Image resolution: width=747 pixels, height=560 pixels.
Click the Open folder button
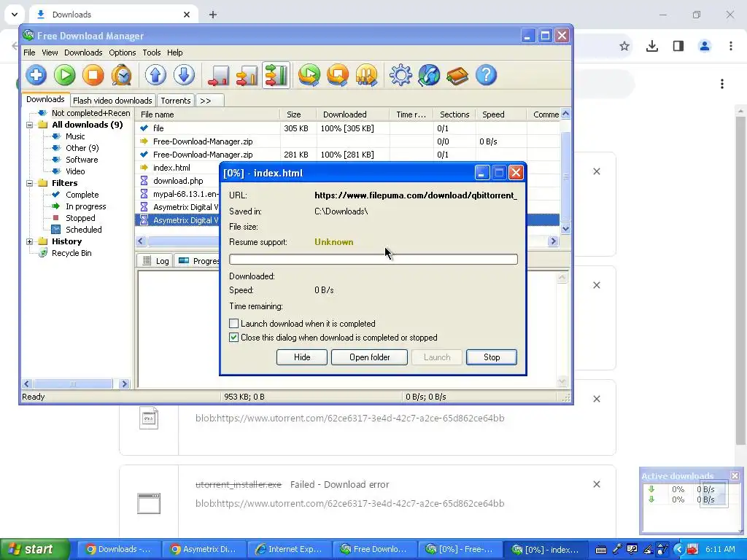369,357
